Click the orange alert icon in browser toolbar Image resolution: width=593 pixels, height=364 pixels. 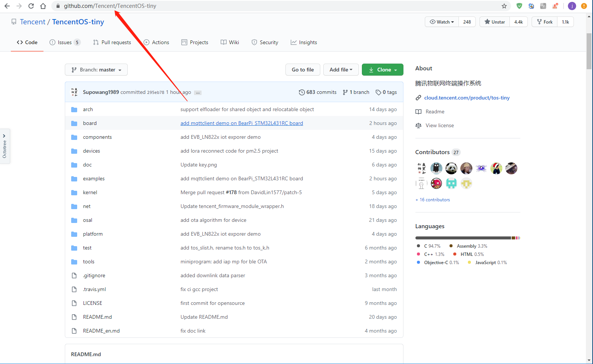click(584, 6)
